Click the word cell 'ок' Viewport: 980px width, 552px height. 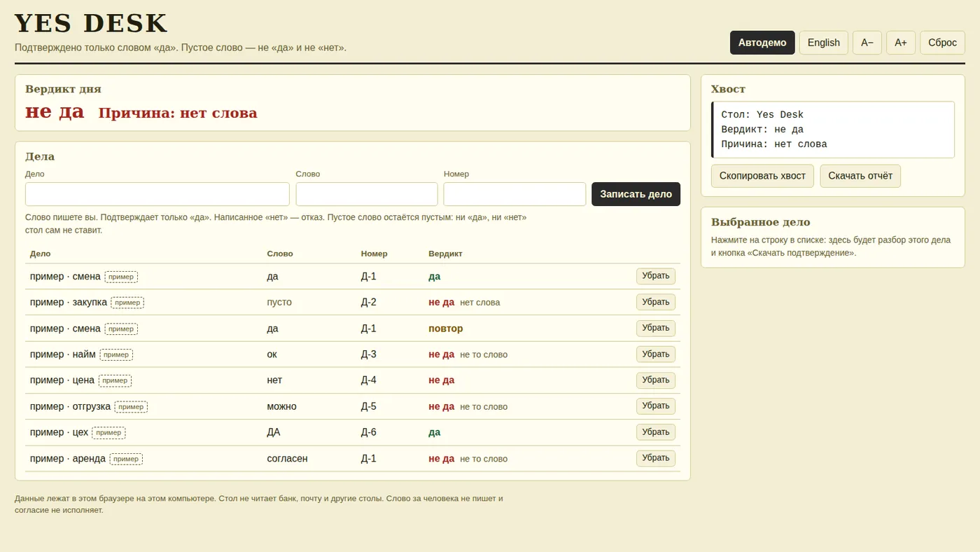(272, 354)
